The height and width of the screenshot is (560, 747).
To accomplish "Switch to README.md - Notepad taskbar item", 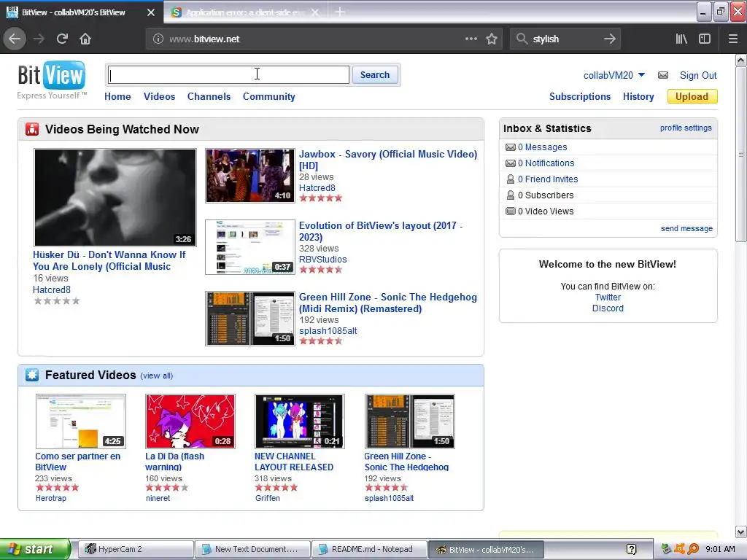I will [x=370, y=549].
